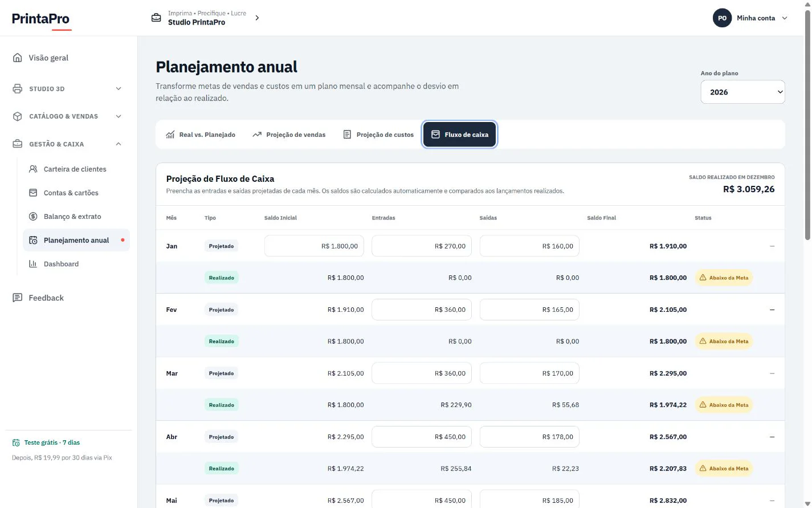
Task: Click the warning icon in Abr Abaixo da Meta badge
Action: point(703,469)
